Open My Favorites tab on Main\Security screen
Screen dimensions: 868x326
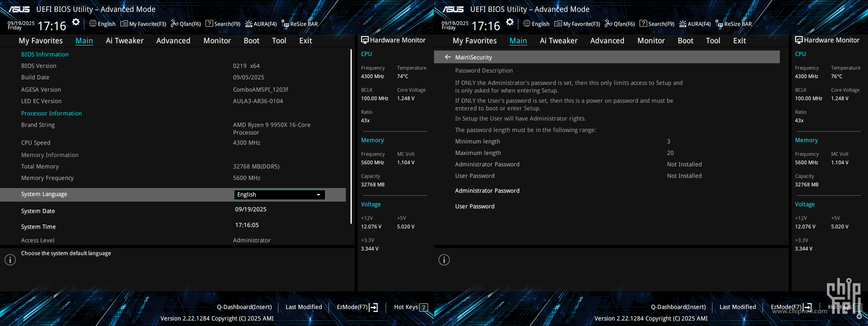(x=475, y=41)
